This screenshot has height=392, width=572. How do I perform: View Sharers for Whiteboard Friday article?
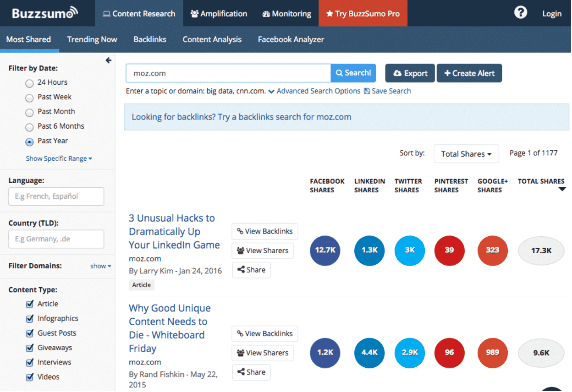coord(263,353)
